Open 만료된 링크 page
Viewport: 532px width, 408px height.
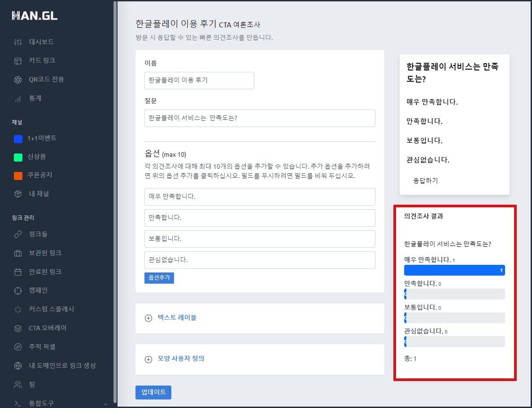coord(45,272)
